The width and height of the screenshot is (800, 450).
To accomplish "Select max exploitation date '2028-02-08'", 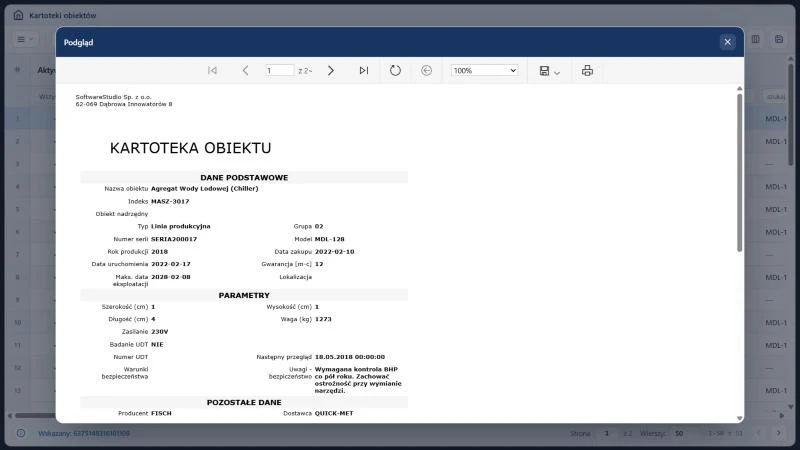I will pyautogui.click(x=170, y=277).
